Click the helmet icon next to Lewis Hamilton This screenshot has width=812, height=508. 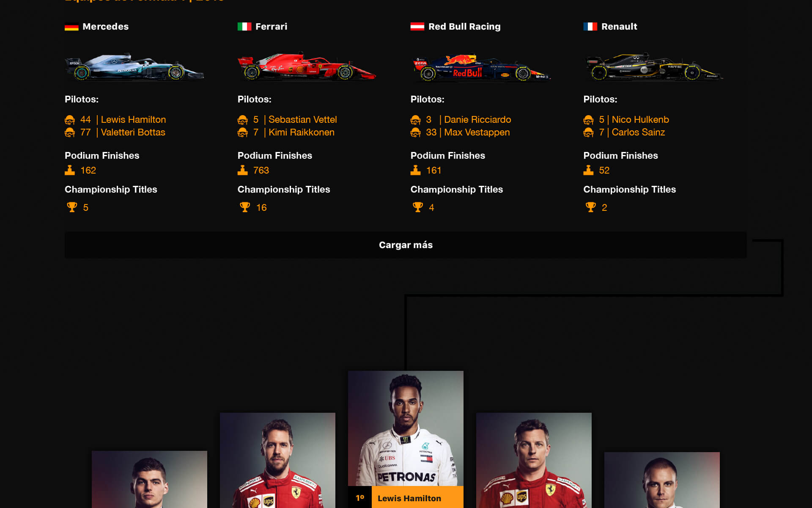[x=70, y=120]
